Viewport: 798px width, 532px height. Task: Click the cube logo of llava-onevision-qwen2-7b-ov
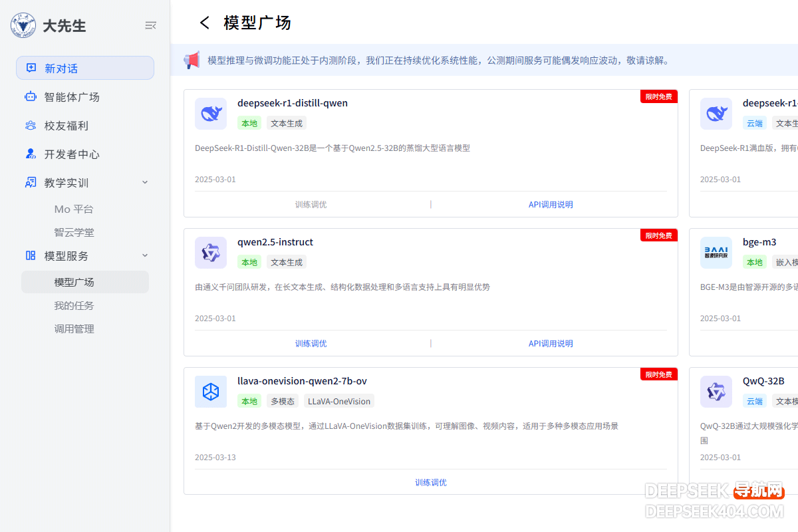211,392
